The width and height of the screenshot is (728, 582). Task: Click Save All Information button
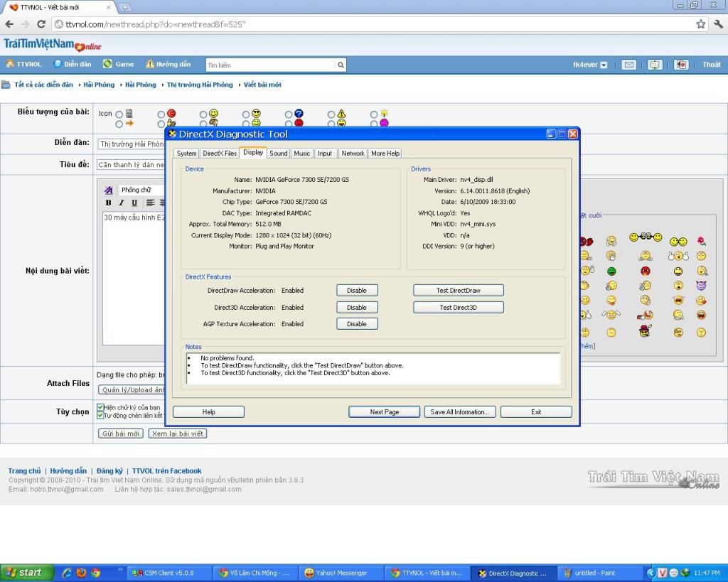[x=460, y=412]
